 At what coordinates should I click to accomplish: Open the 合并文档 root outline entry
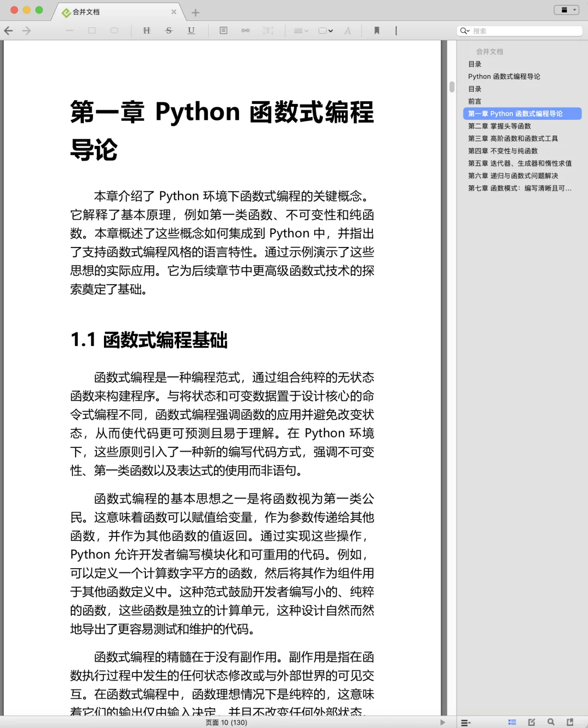489,52
